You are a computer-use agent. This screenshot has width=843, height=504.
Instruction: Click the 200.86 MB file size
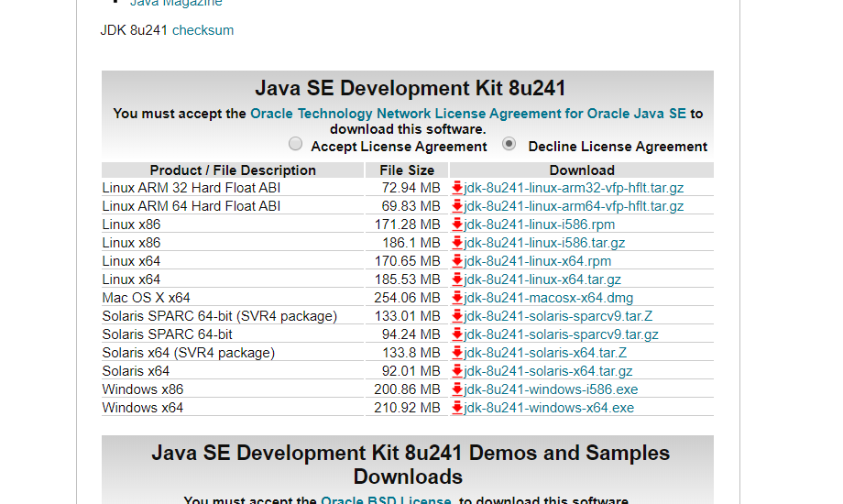click(407, 389)
